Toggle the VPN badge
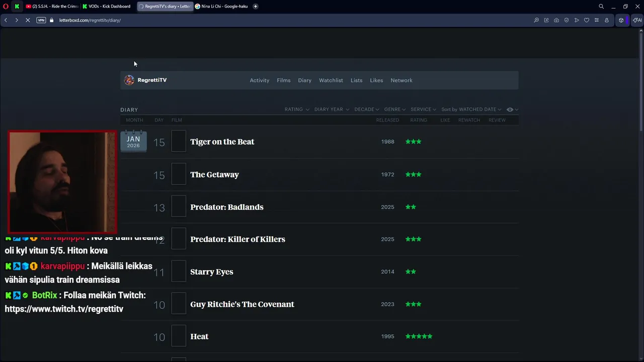The height and width of the screenshot is (362, 644). (41, 20)
